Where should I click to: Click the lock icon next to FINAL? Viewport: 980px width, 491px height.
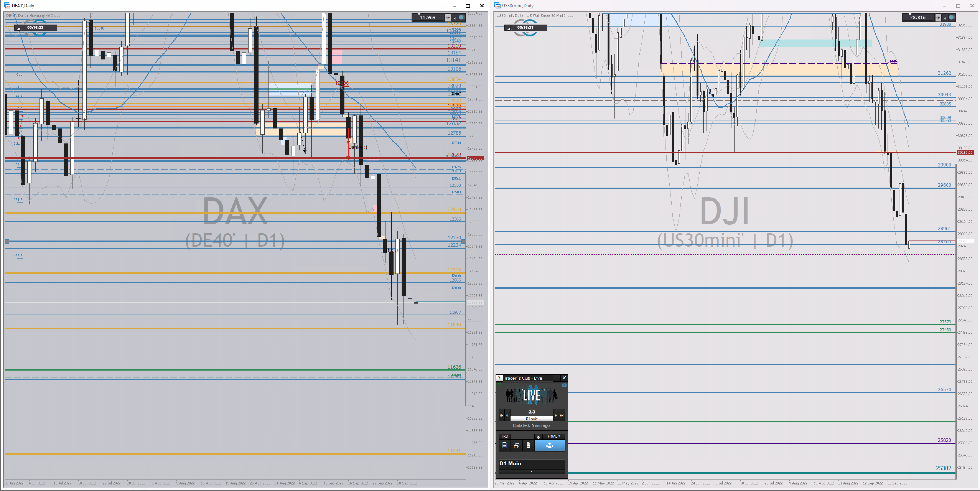click(x=538, y=437)
